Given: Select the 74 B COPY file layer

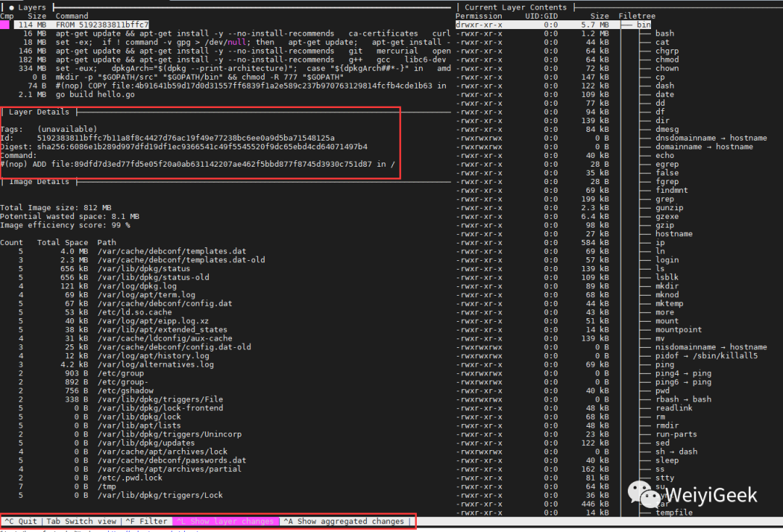Looking at the screenshot, I should coord(232,86).
